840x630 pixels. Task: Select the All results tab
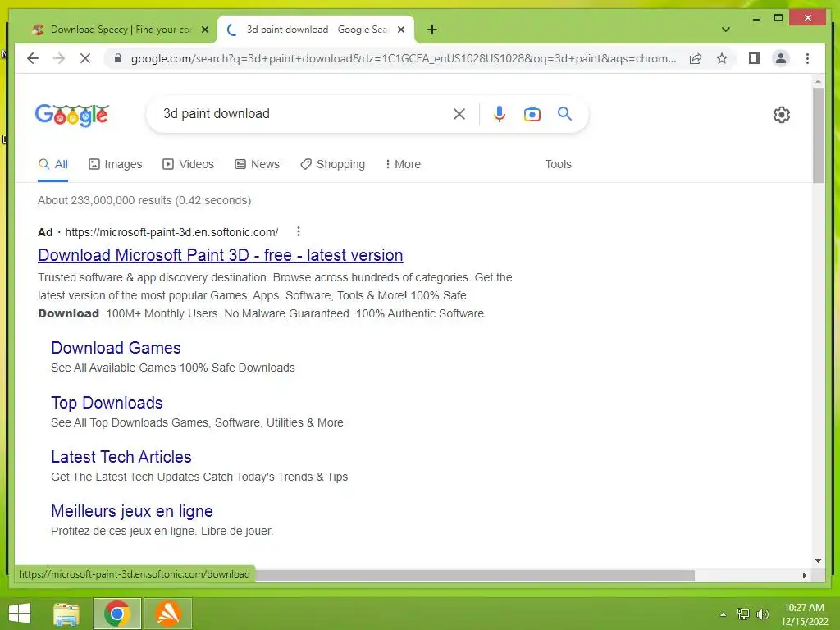53,164
